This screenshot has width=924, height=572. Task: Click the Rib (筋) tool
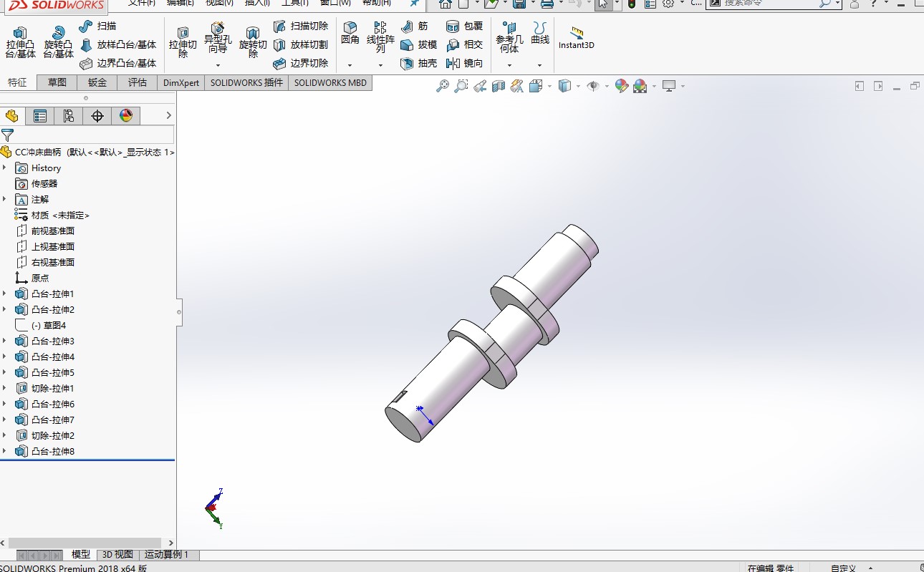(415, 26)
